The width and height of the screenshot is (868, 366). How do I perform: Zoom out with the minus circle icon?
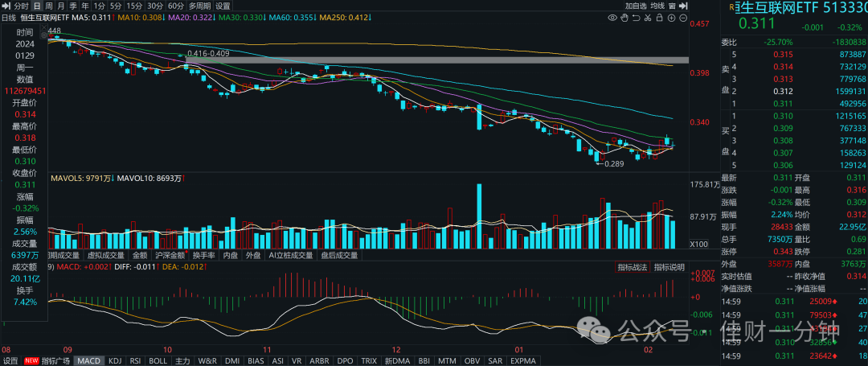pos(683,18)
